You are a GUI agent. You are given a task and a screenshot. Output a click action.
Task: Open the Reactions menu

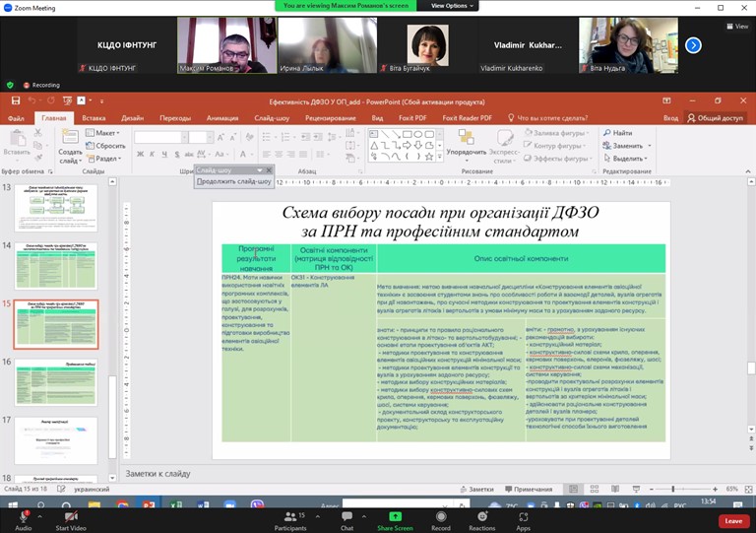point(481,517)
